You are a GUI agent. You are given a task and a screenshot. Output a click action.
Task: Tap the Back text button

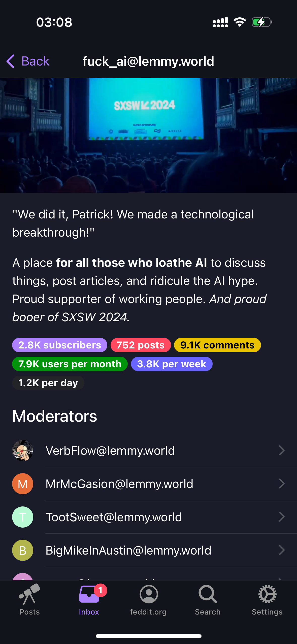coord(36,61)
